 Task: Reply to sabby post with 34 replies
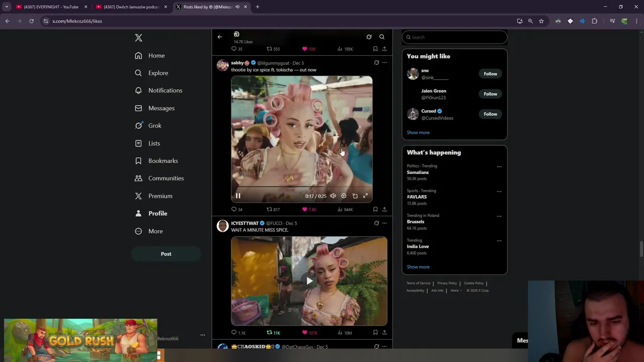236,210
